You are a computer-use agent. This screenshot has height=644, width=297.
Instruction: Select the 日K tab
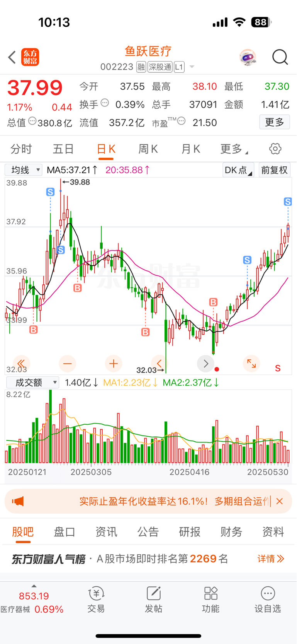(x=106, y=149)
